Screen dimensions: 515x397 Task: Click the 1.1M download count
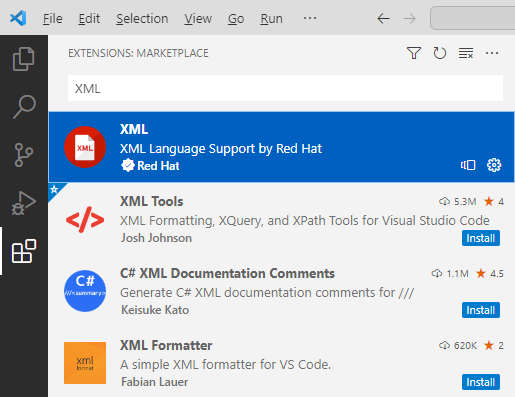457,273
